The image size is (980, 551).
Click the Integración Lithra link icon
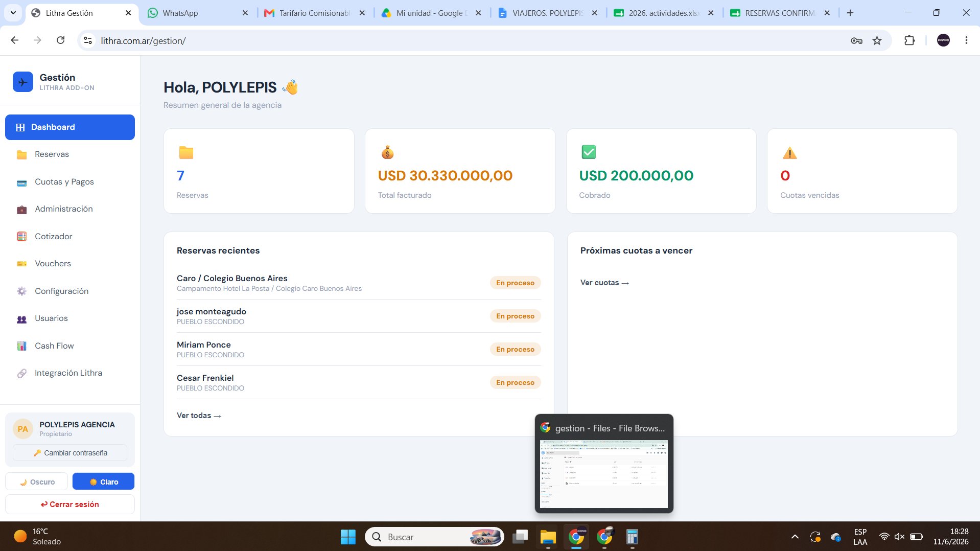click(x=21, y=374)
